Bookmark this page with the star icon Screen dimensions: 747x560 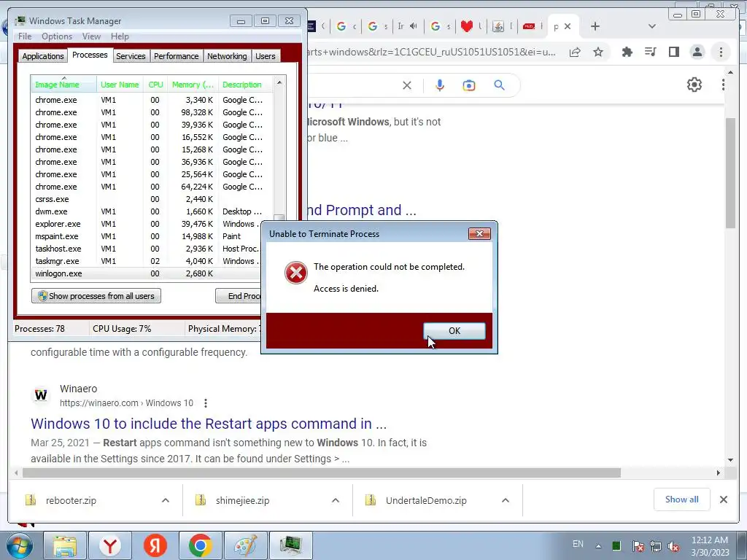598,52
